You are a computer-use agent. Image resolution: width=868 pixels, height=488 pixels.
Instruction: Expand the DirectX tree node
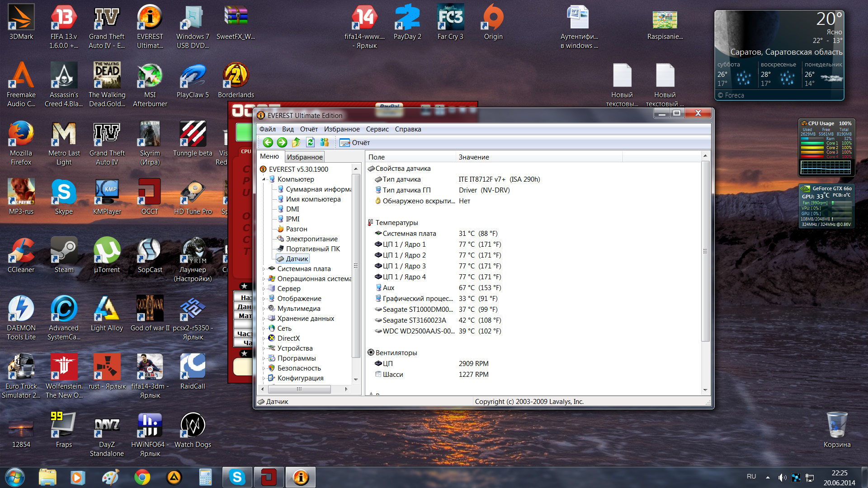[264, 338]
